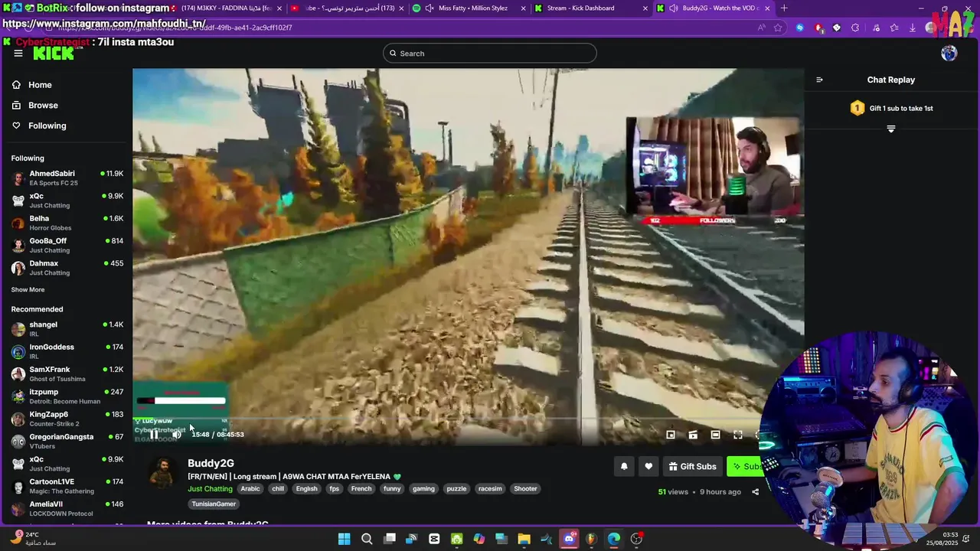Open shangel recommended channel
Image resolution: width=980 pixels, height=551 pixels.
coord(67,329)
